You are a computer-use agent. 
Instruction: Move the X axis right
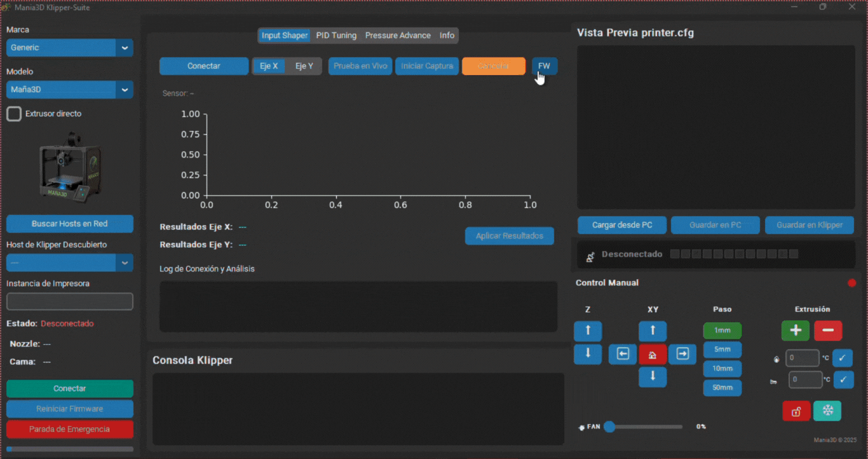[682, 354]
